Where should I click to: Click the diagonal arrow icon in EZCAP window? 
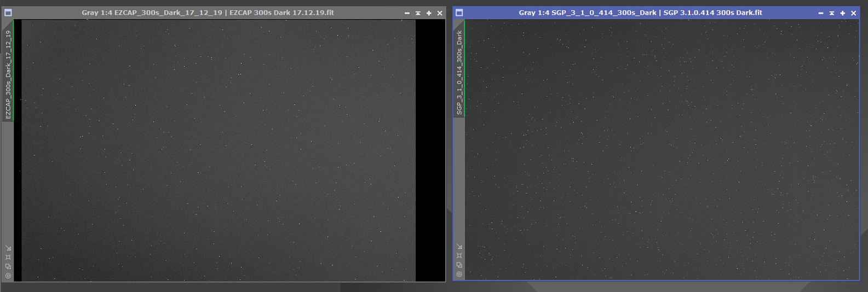(8, 248)
